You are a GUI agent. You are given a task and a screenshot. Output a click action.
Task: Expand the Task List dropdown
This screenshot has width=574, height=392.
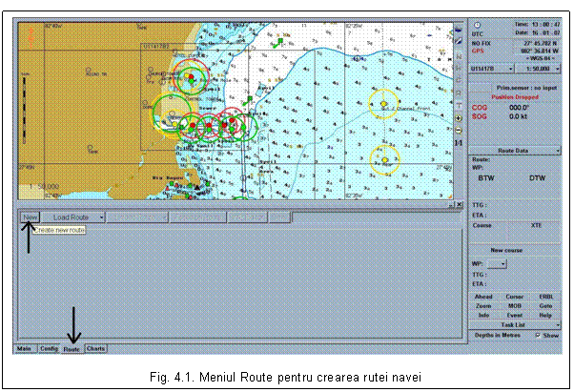558,324
